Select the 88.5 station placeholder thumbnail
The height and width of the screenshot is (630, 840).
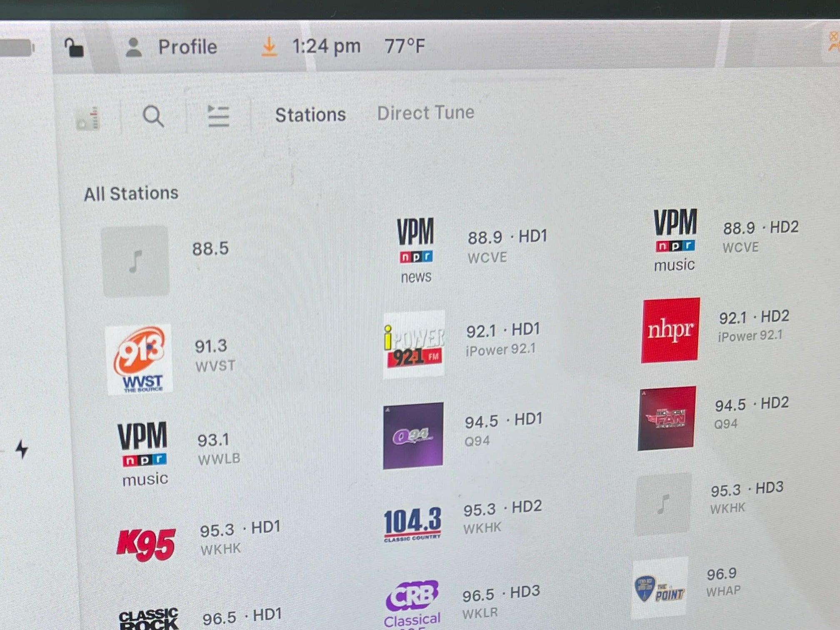click(x=135, y=261)
